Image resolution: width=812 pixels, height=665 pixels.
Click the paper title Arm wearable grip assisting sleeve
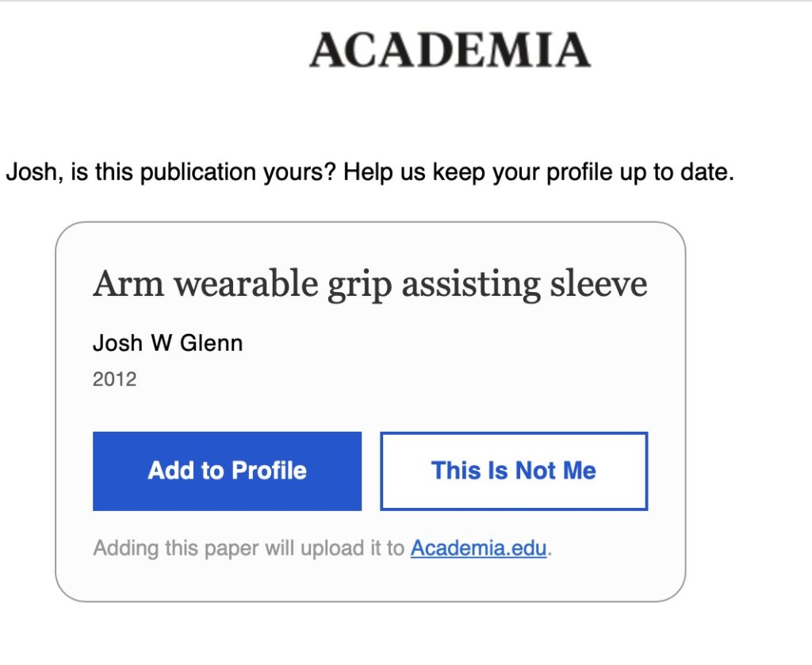(x=370, y=284)
